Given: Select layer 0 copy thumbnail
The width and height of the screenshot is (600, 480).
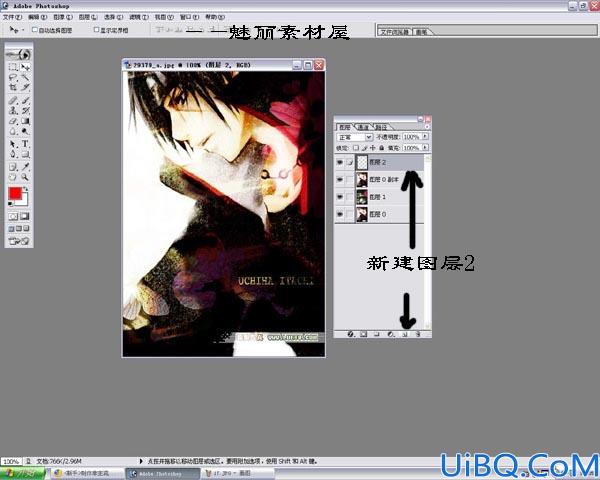Looking at the screenshot, I should [362, 180].
